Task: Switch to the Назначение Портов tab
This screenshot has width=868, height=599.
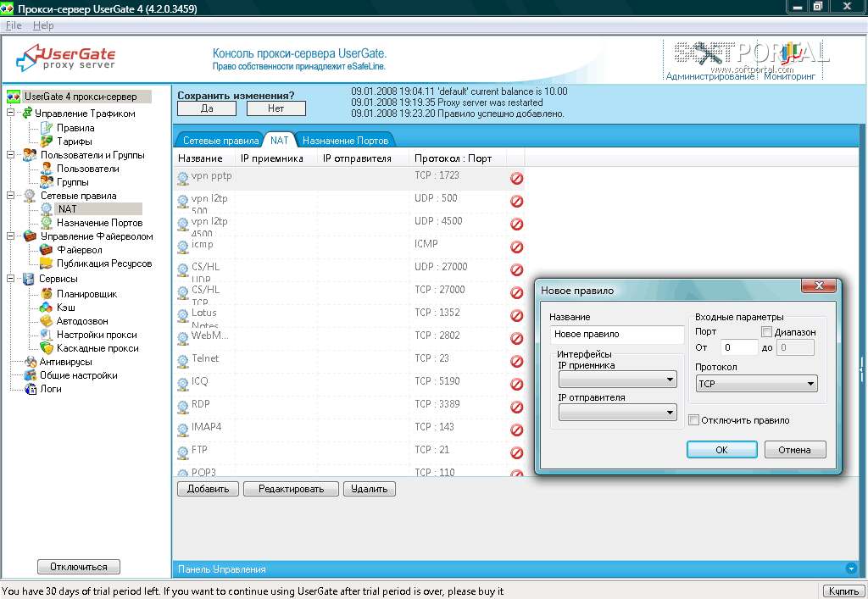Action: 346,141
